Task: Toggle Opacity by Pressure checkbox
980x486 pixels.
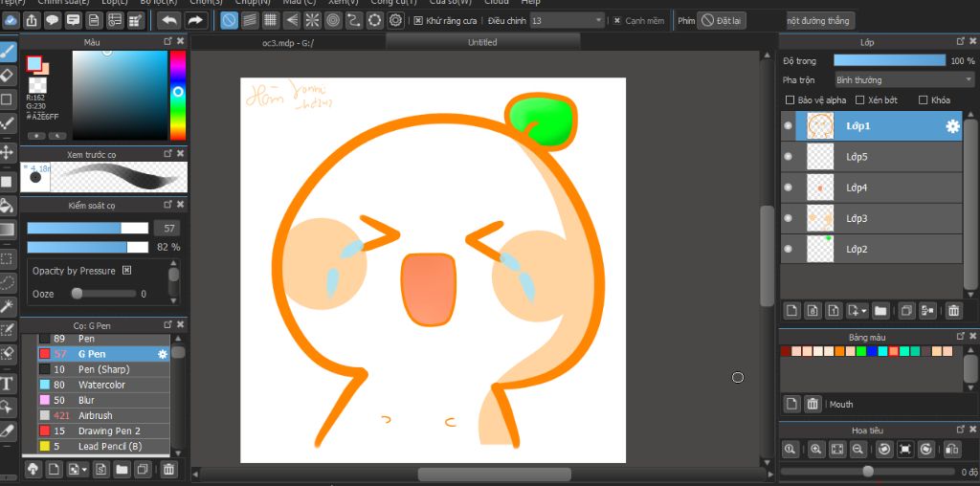Action: [x=127, y=271]
